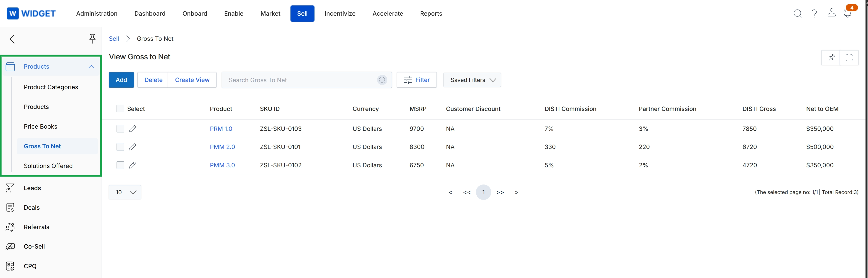Viewport: 868px width, 278px height.
Task: Open the Products submenu item
Action: [36, 107]
